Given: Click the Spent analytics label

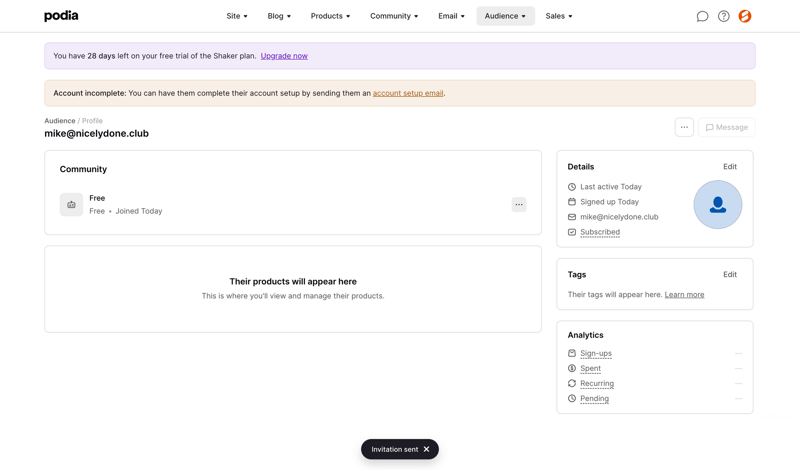Looking at the screenshot, I should [590, 368].
